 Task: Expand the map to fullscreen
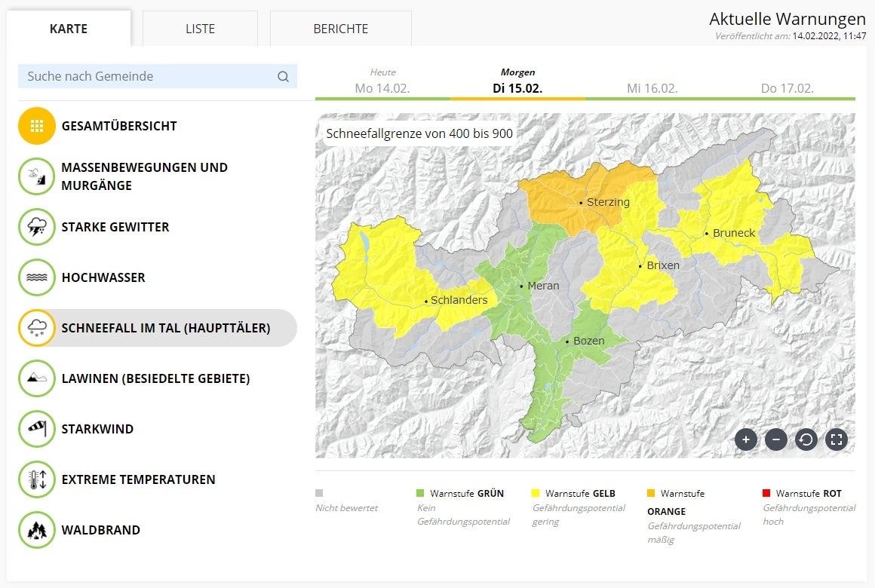tap(836, 439)
